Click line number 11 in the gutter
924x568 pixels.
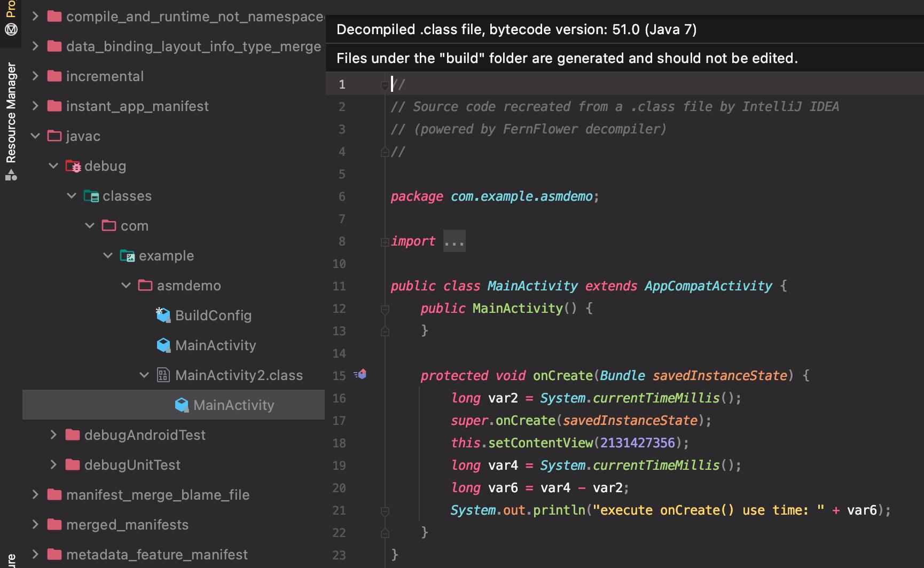coord(339,286)
